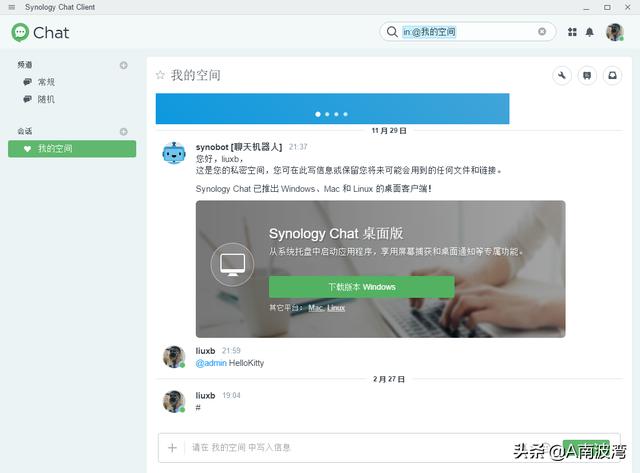This screenshot has width=640, height=473.
Task: Start a new conversation with the plus icon
Action: coord(123,131)
